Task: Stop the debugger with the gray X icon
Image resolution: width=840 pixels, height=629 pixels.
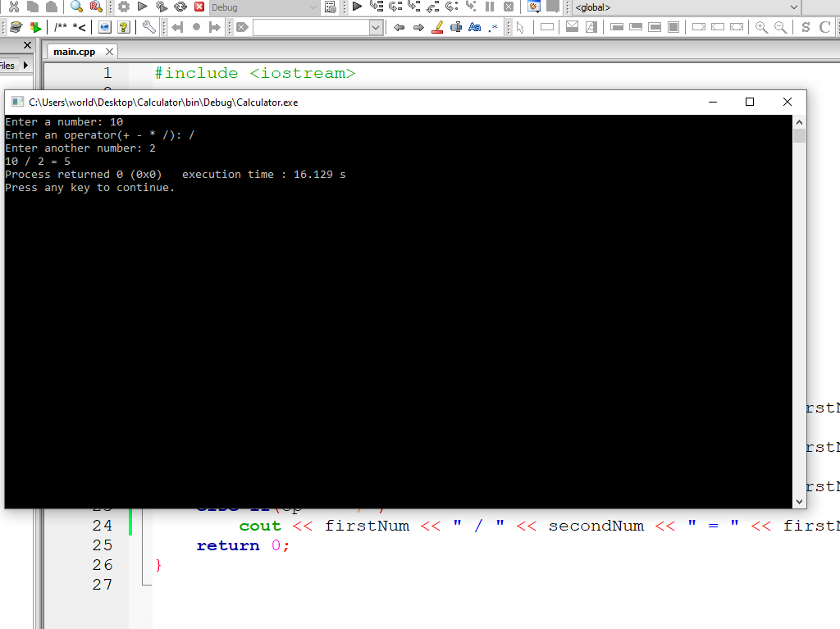Action: [509, 7]
